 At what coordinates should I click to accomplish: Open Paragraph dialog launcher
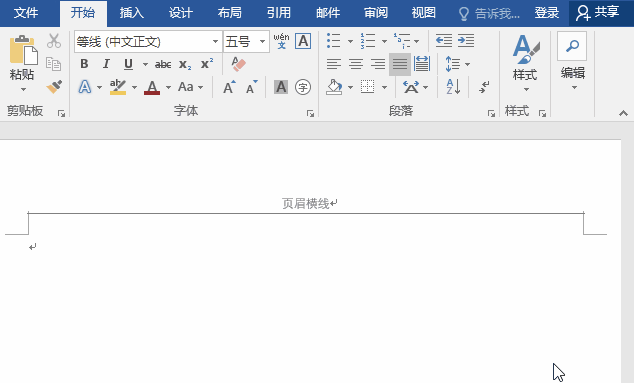(491, 114)
